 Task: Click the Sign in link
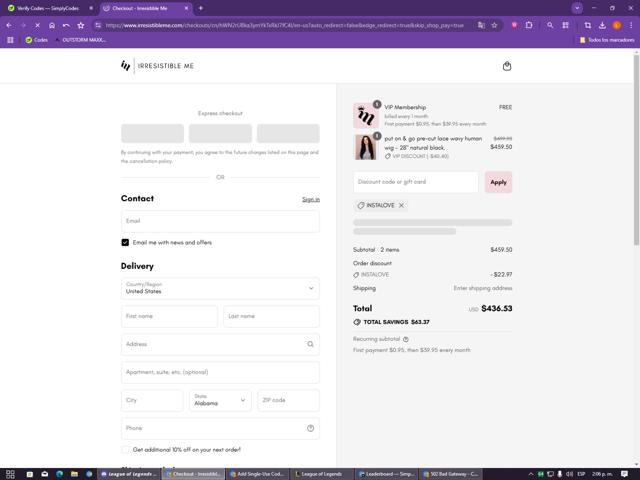(x=311, y=199)
